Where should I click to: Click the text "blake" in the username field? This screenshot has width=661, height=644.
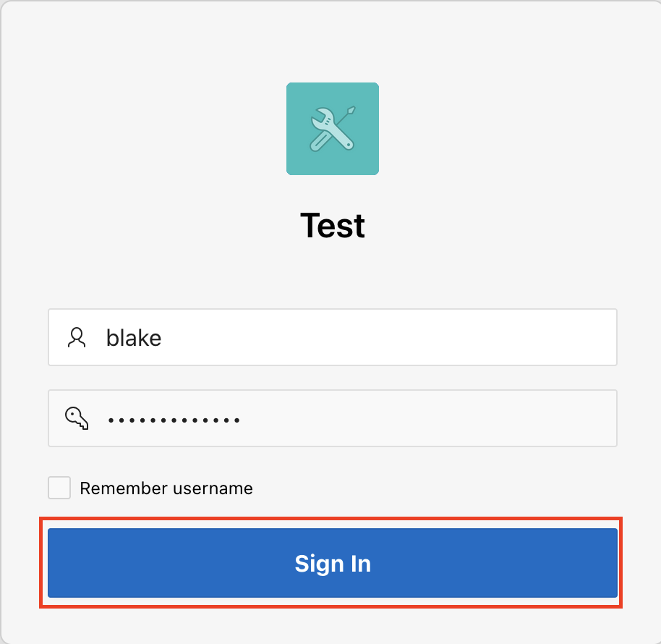pyautogui.click(x=134, y=337)
